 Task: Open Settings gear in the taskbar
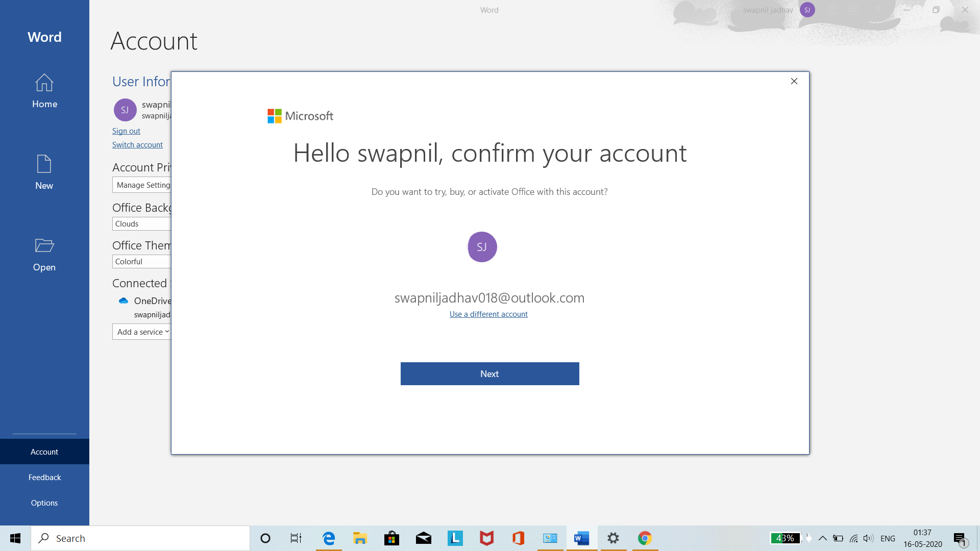pyautogui.click(x=614, y=538)
